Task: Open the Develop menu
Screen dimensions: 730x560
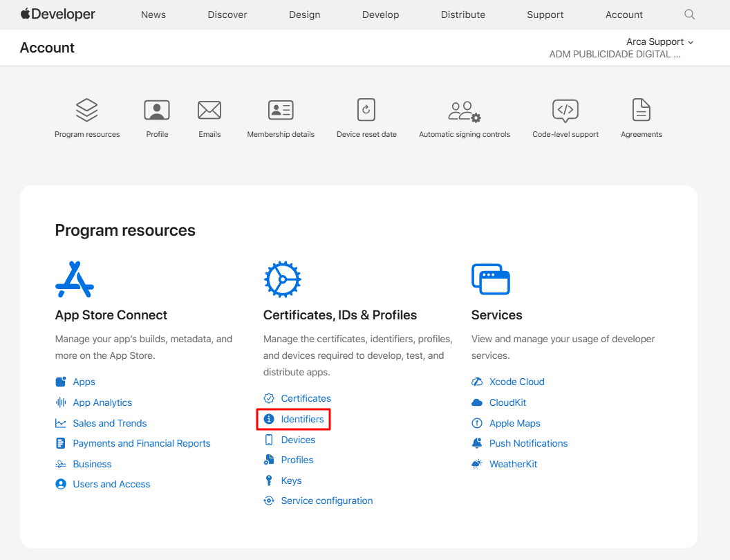Action: click(x=380, y=15)
